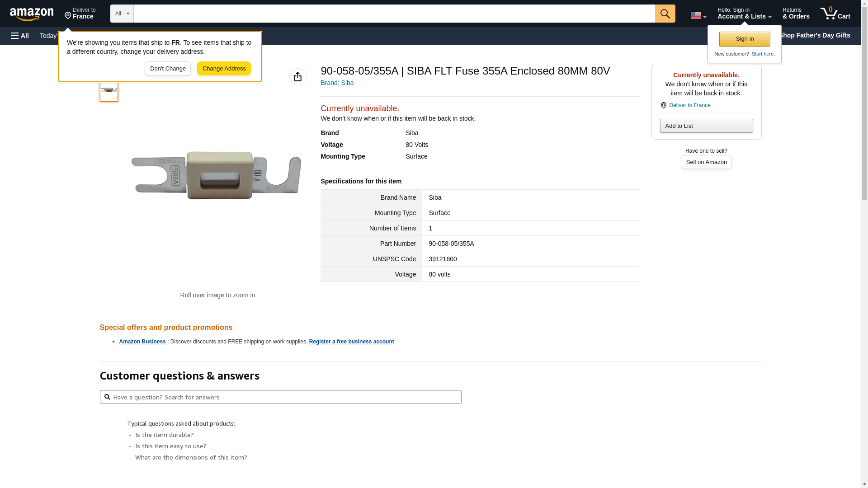Click the magnifying glass search button
This screenshot has height=488, width=868.
tap(665, 14)
